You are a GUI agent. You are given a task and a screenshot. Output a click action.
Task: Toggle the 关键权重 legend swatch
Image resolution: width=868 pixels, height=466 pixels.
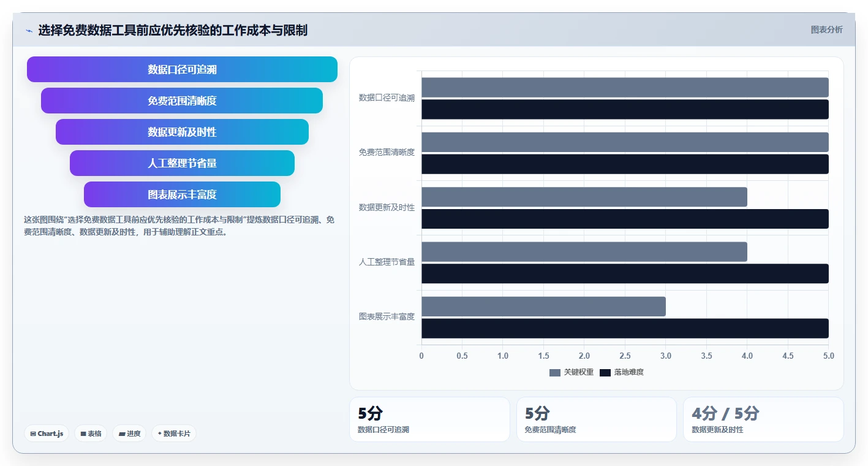coord(555,372)
